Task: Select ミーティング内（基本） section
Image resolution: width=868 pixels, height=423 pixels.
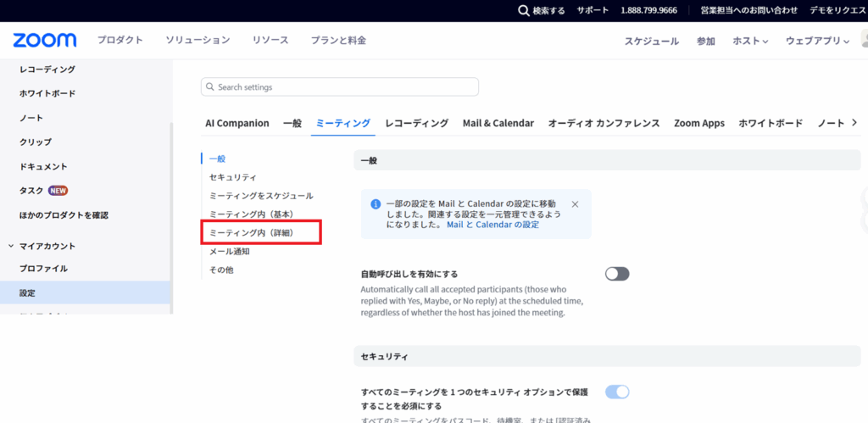Action: pyautogui.click(x=251, y=214)
